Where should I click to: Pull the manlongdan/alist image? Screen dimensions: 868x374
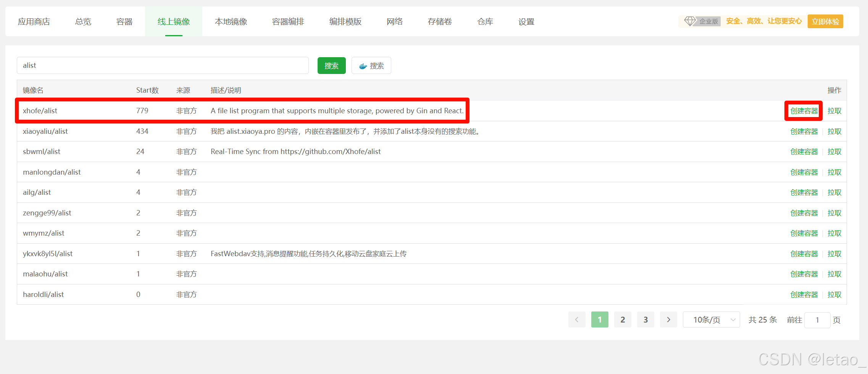(x=834, y=172)
